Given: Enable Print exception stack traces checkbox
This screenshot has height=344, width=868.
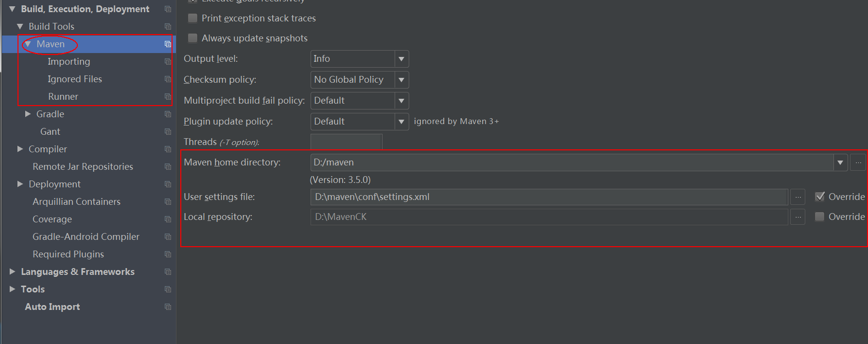Looking at the screenshot, I should pos(192,18).
